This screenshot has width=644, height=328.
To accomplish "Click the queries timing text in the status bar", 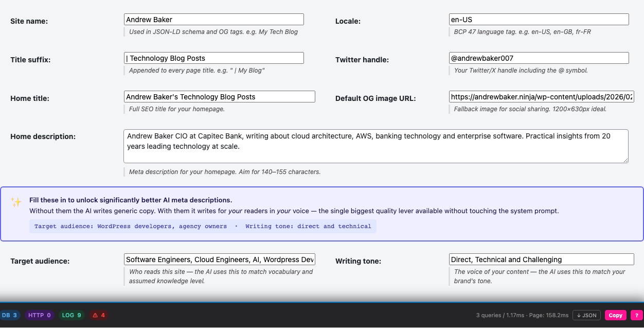I will pyautogui.click(x=521, y=315).
